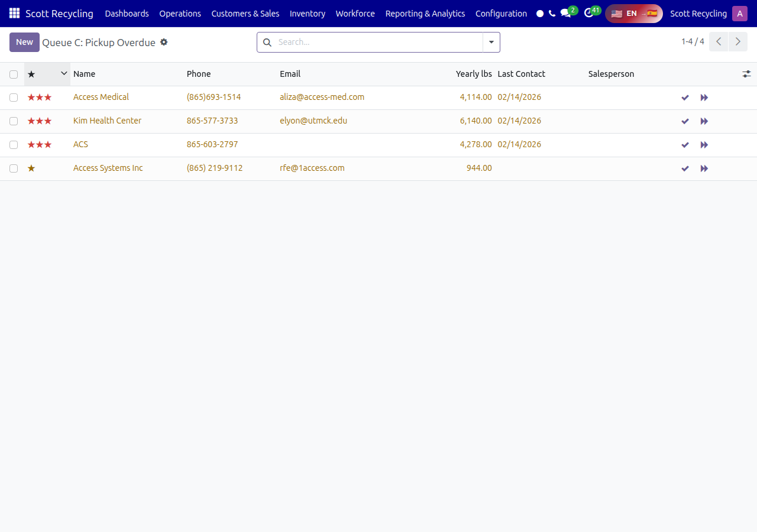
Task: Click the 6,140.00 yearly lbs value
Action: pyautogui.click(x=475, y=121)
